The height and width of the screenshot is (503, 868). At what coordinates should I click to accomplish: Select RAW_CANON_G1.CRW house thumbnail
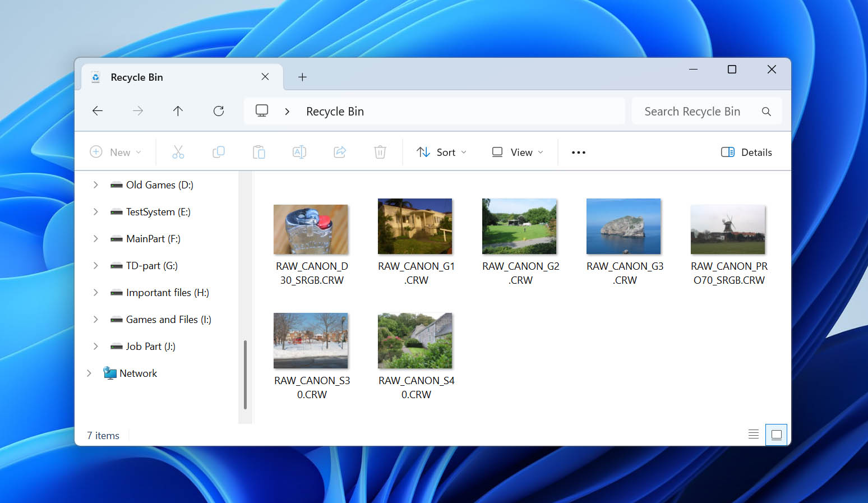tap(415, 226)
